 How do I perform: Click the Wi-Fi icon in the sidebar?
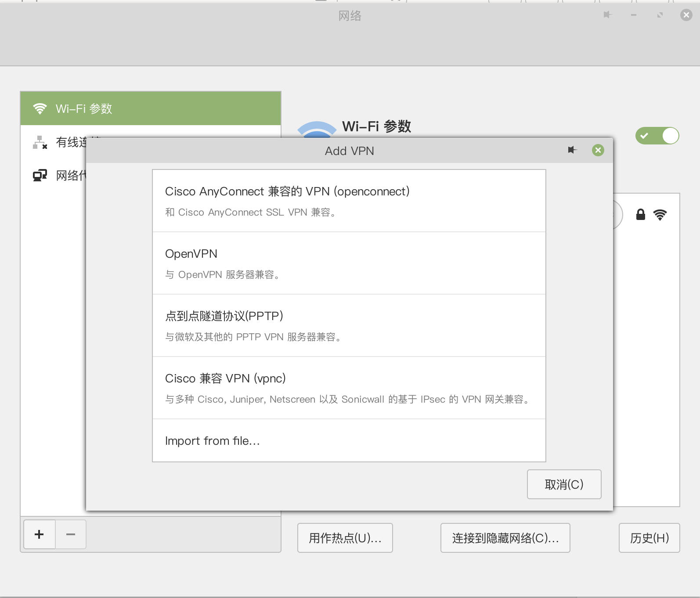pos(40,108)
